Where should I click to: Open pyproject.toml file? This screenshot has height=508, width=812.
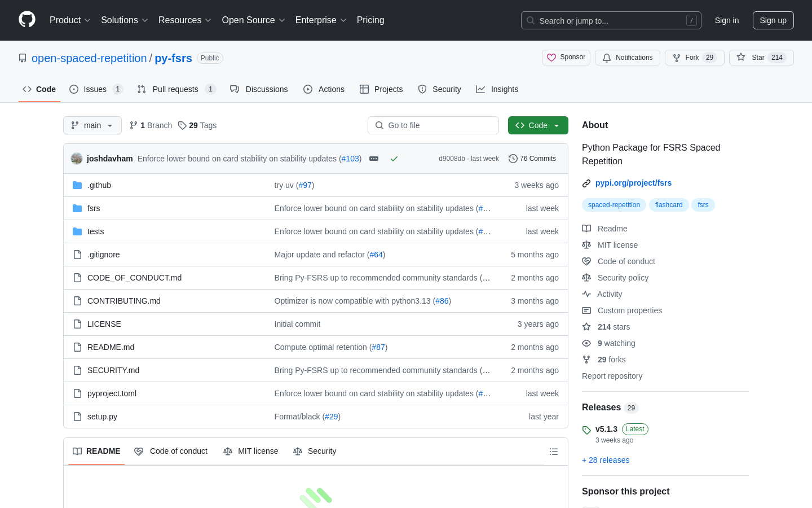(x=112, y=393)
